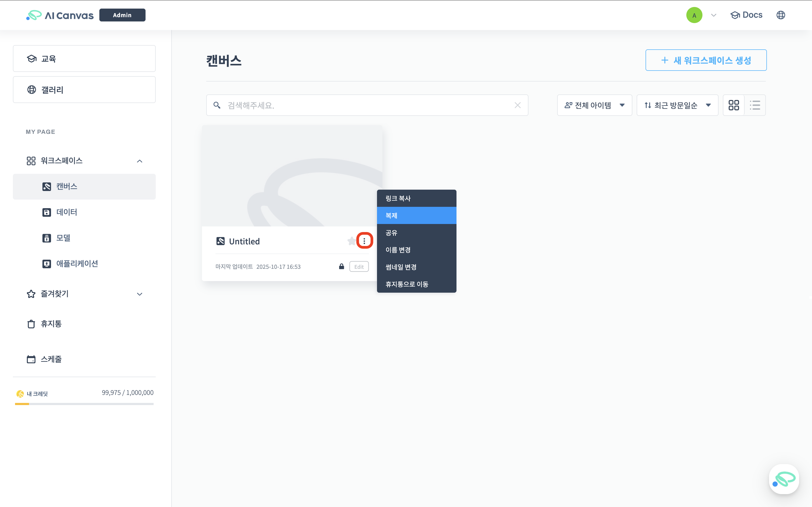
Task: Switch to list view layout
Action: pos(755,105)
